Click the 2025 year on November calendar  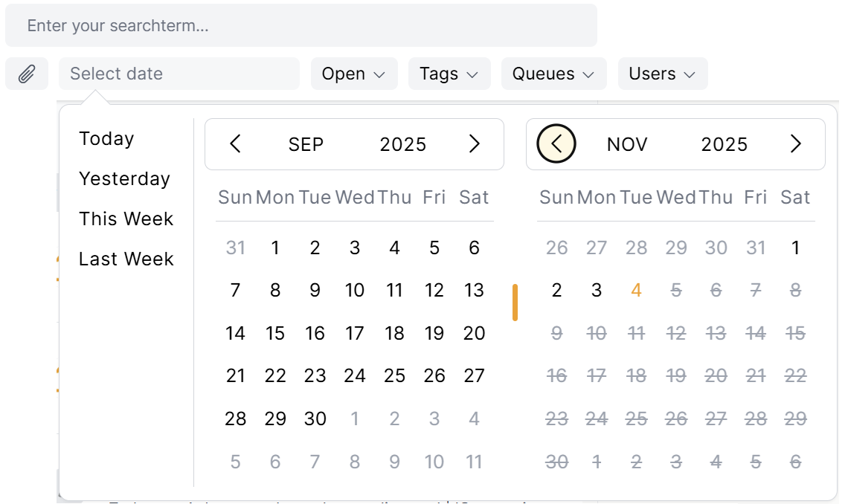point(724,144)
